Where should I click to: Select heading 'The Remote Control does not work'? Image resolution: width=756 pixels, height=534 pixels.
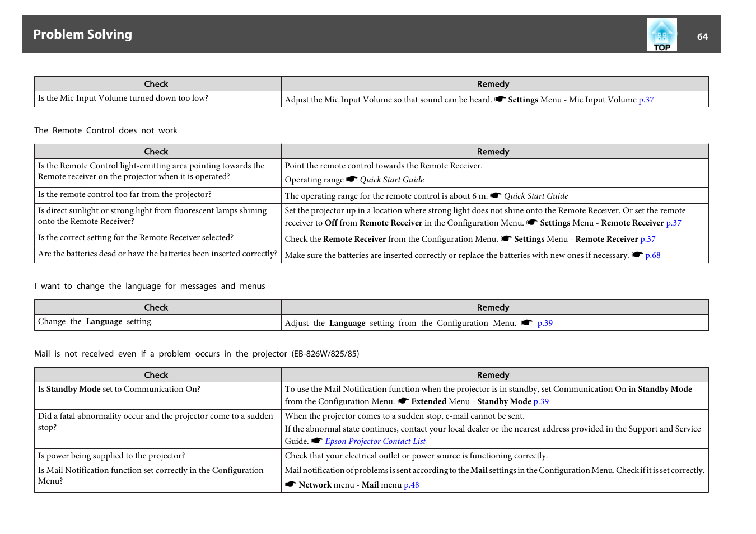click(x=106, y=130)
